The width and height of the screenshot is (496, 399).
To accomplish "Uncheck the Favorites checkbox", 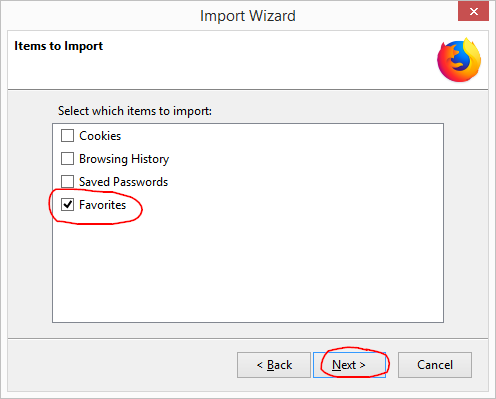I will pos(67,205).
